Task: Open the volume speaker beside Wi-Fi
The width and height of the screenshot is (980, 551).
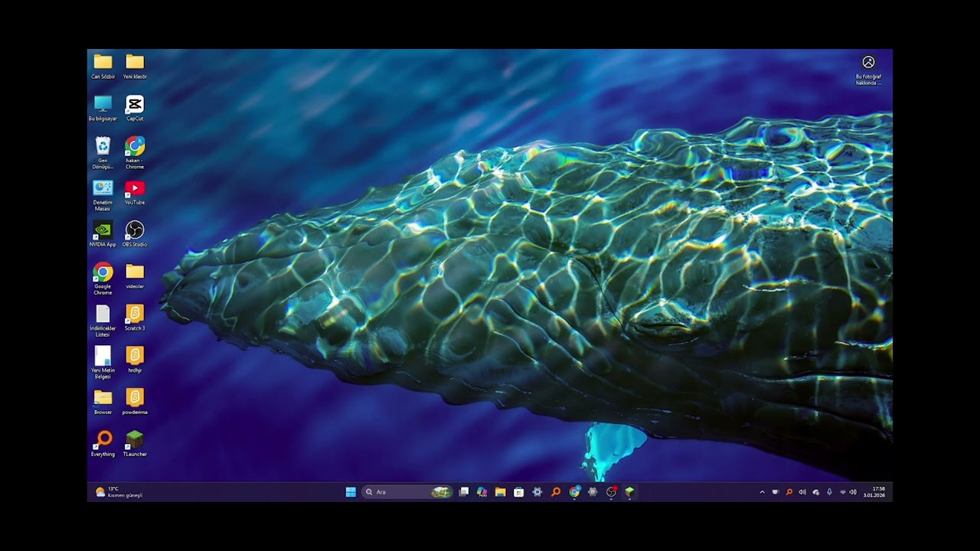Action: coord(853,492)
